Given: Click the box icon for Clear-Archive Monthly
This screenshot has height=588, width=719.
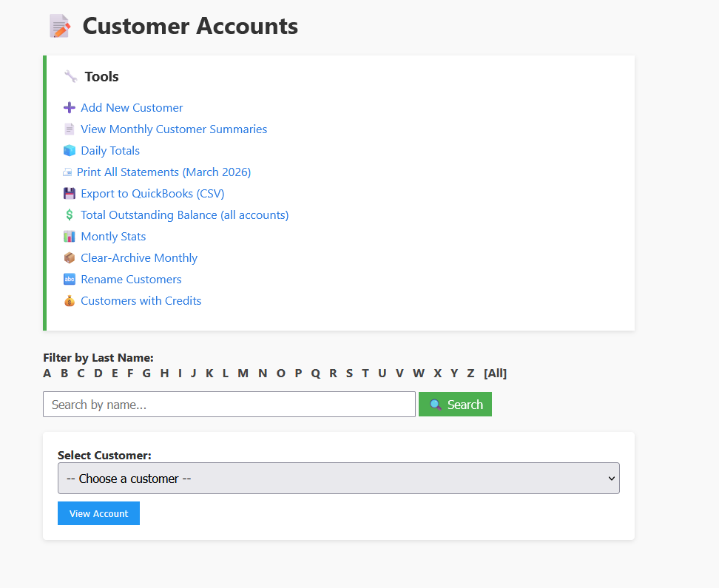Looking at the screenshot, I should click(70, 258).
